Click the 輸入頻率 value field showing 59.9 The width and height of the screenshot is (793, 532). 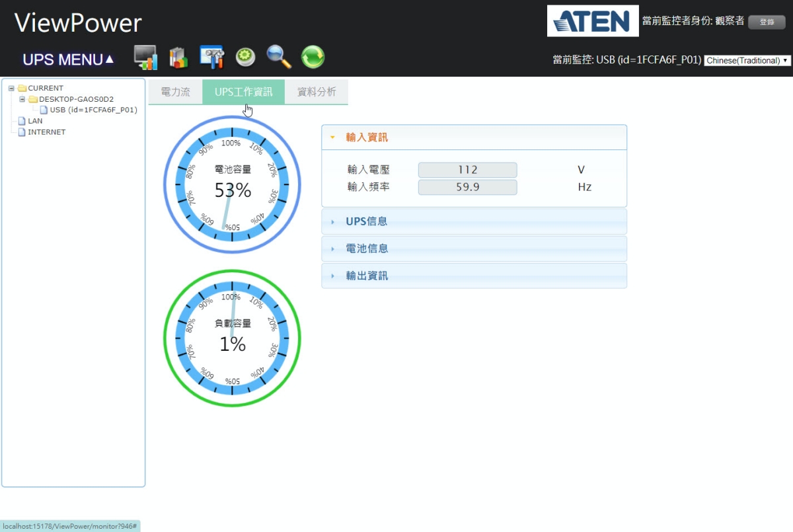tap(467, 187)
